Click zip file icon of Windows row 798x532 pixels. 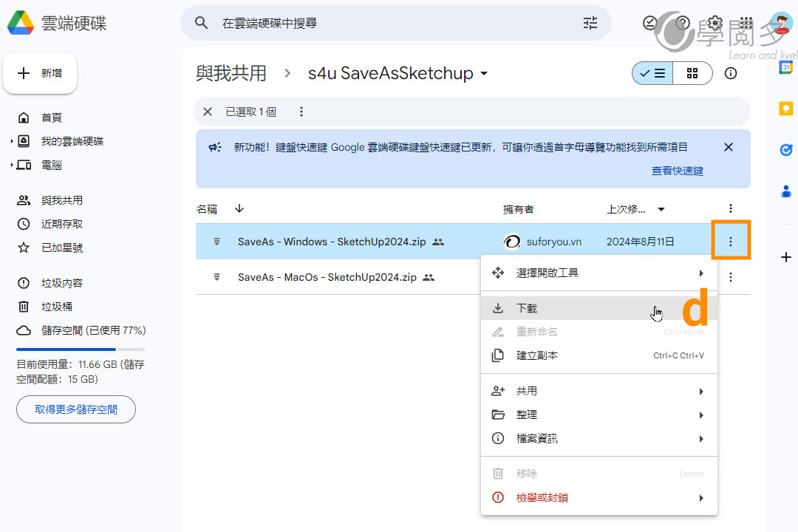pyautogui.click(x=216, y=242)
